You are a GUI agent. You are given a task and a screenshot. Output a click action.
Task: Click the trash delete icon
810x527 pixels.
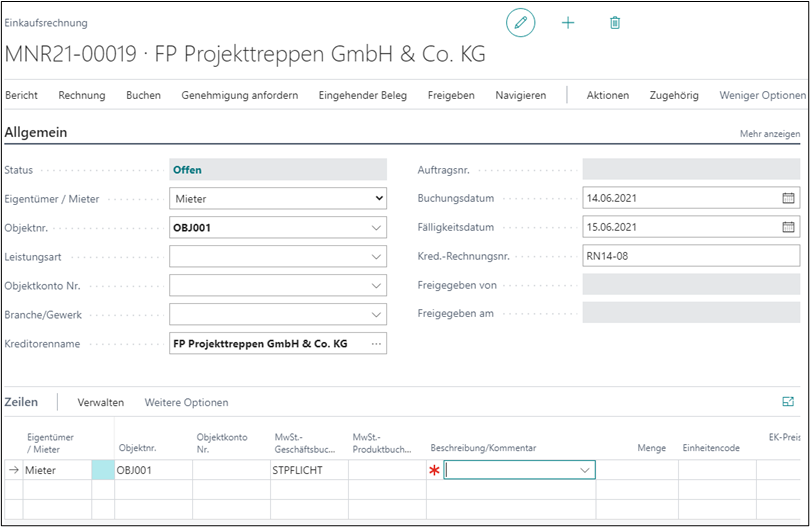(615, 22)
